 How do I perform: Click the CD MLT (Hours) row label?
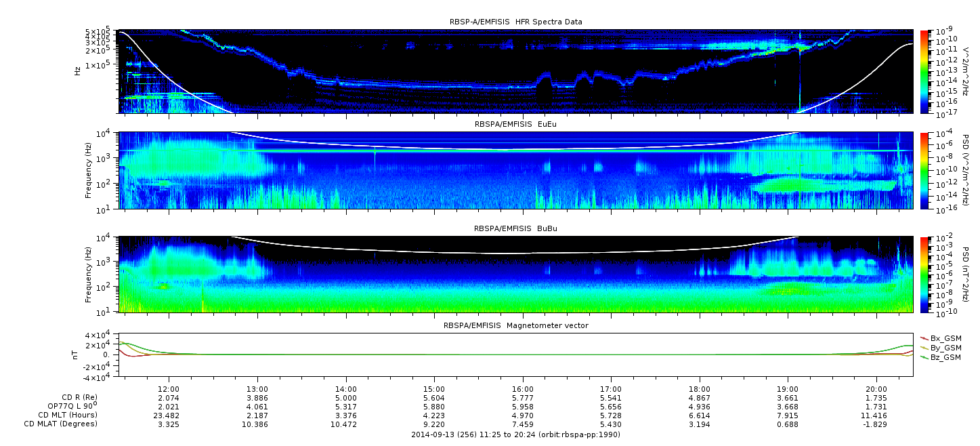pyautogui.click(x=68, y=415)
